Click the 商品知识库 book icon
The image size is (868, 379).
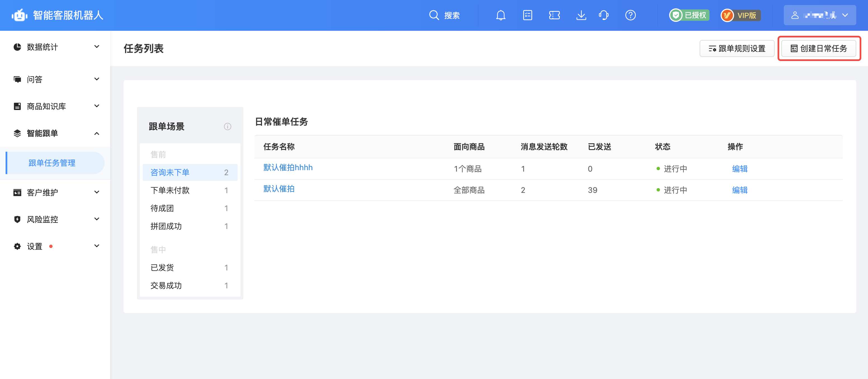17,106
